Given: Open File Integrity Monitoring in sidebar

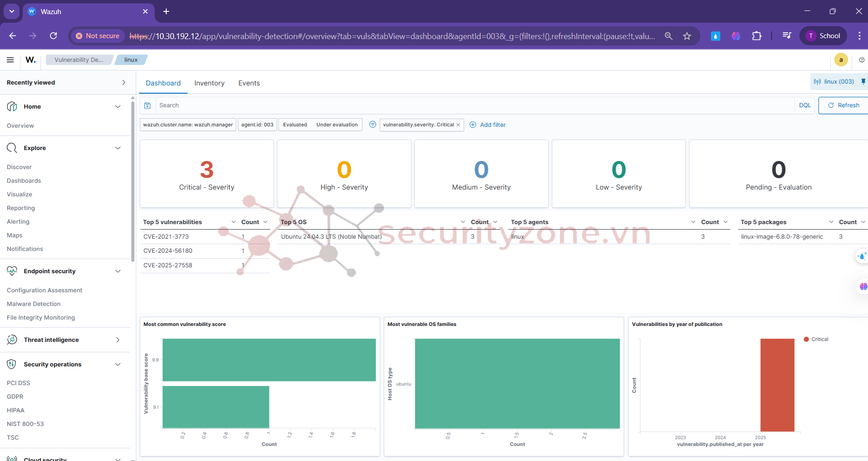Looking at the screenshot, I should 41,317.
